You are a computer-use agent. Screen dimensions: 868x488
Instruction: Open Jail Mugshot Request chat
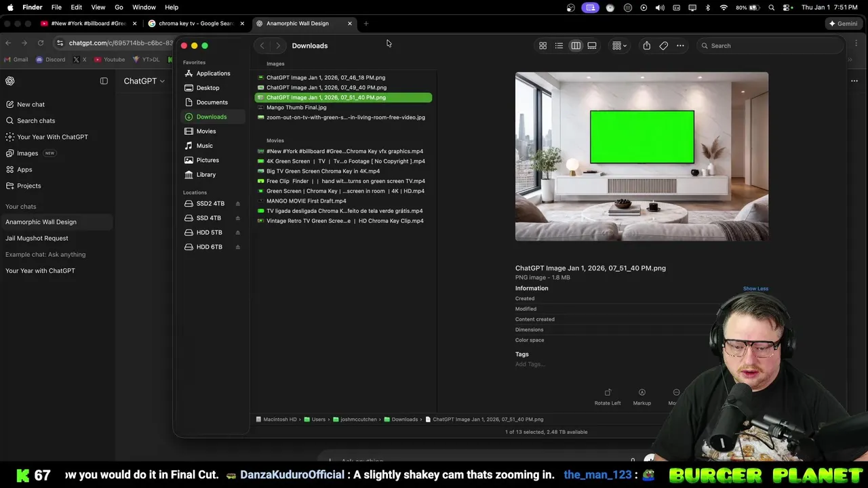tap(57, 238)
